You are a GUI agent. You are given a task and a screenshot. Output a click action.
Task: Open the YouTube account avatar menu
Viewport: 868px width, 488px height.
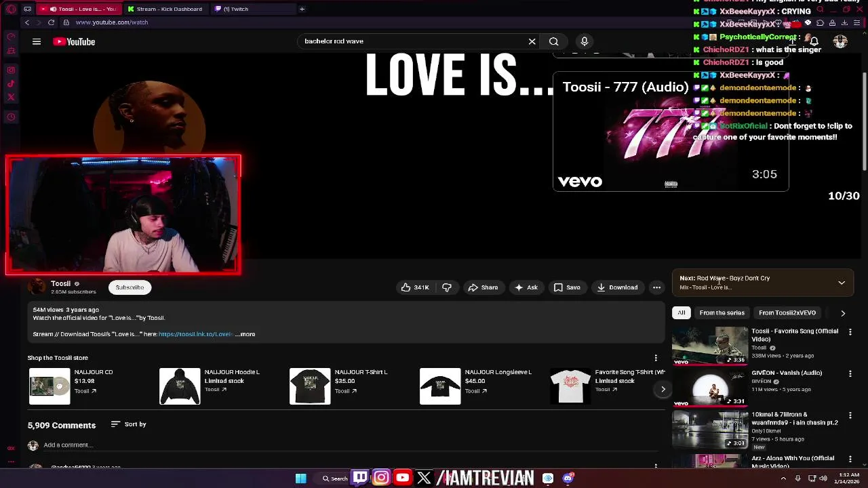[840, 41]
